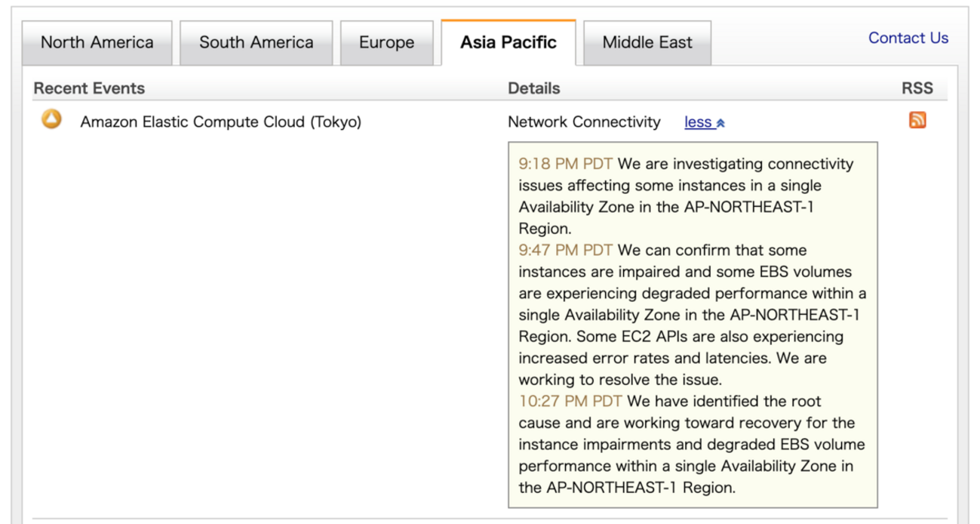Collapse event details using the less link
The width and height of the screenshot is (980, 524).
(x=699, y=122)
